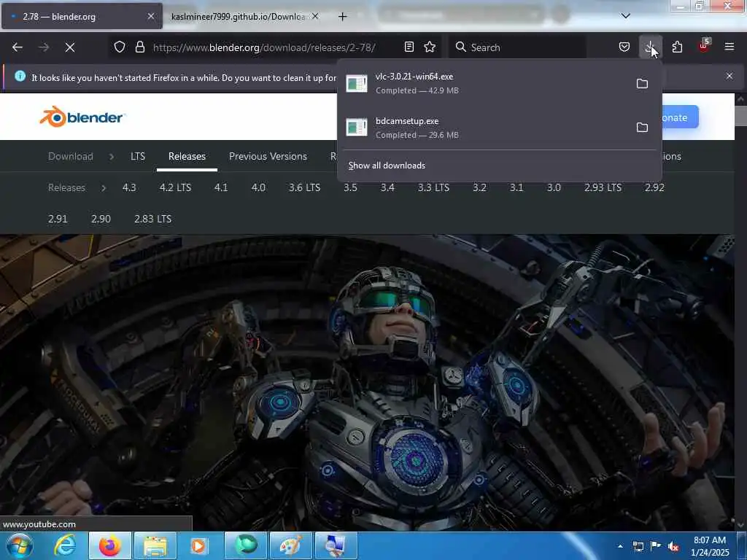The width and height of the screenshot is (747, 560).
Task: Click Firefox taskbar icon
Action: 109,545
